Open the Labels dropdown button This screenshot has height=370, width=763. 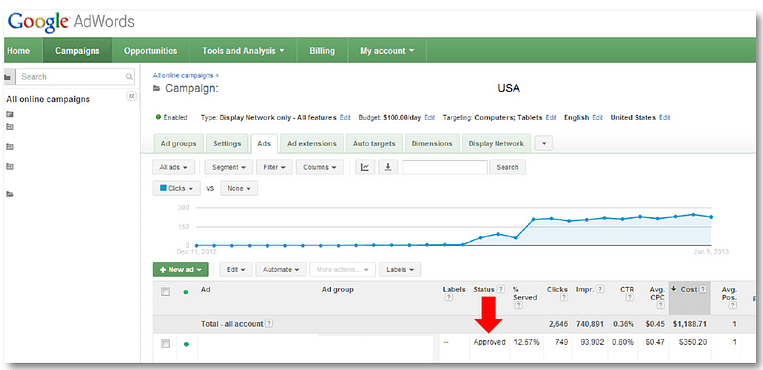coord(400,270)
